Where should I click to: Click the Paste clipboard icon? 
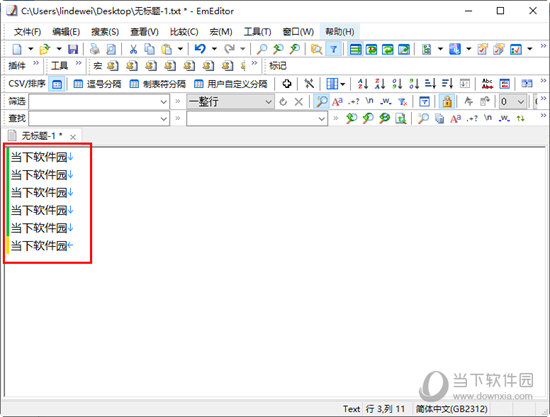167,49
